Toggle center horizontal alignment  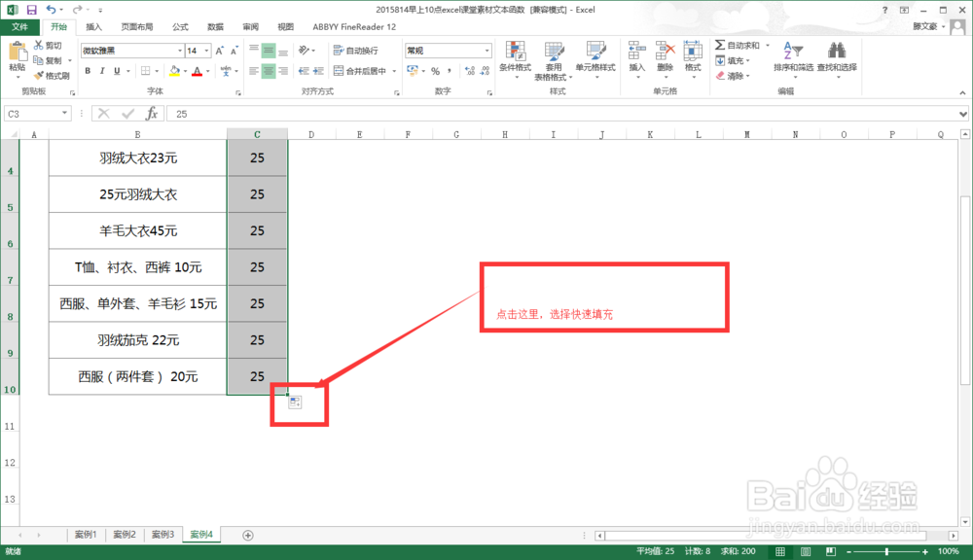point(269,71)
